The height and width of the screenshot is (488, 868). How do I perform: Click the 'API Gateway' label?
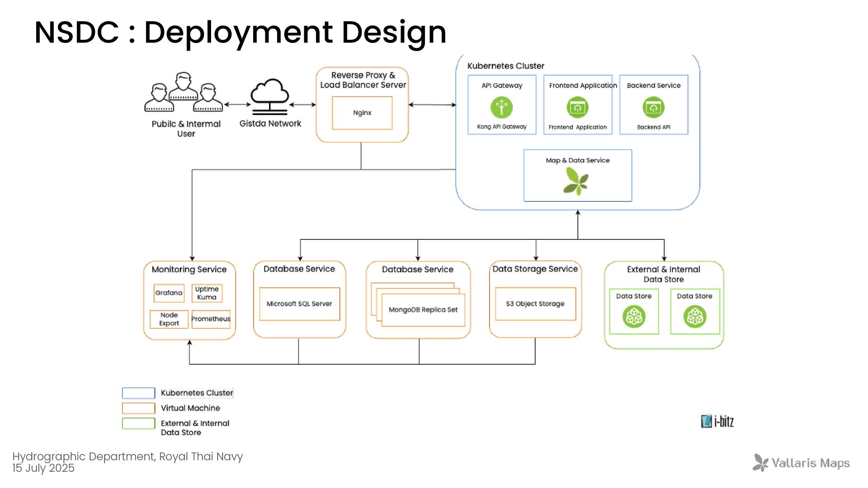point(502,85)
